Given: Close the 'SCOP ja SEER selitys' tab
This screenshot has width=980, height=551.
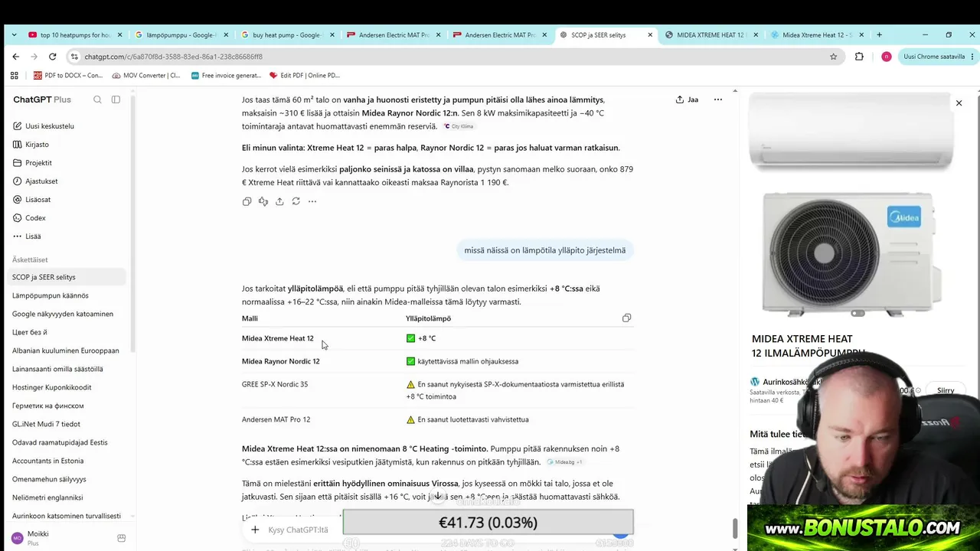Looking at the screenshot, I should click(x=650, y=34).
